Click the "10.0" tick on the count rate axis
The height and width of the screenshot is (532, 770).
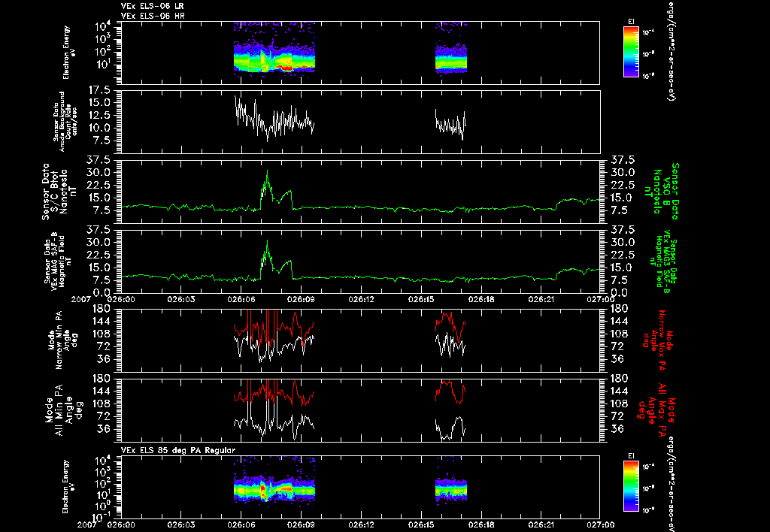tap(102, 128)
